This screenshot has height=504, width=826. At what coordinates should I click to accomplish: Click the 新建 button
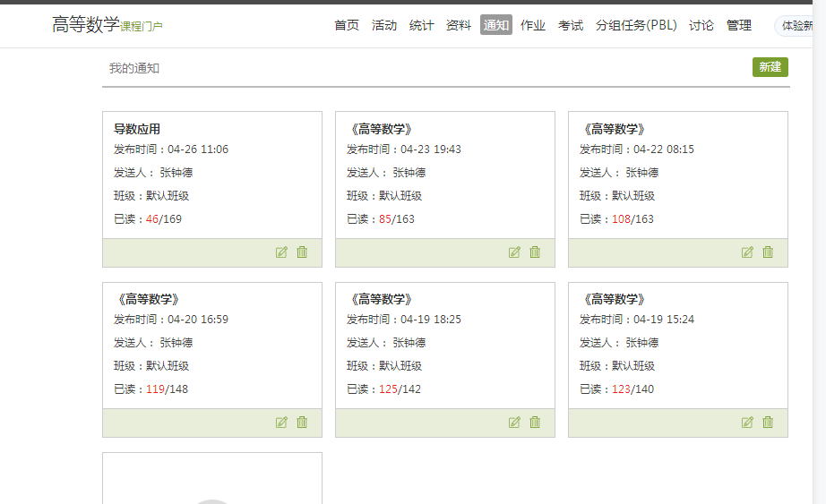(x=770, y=67)
